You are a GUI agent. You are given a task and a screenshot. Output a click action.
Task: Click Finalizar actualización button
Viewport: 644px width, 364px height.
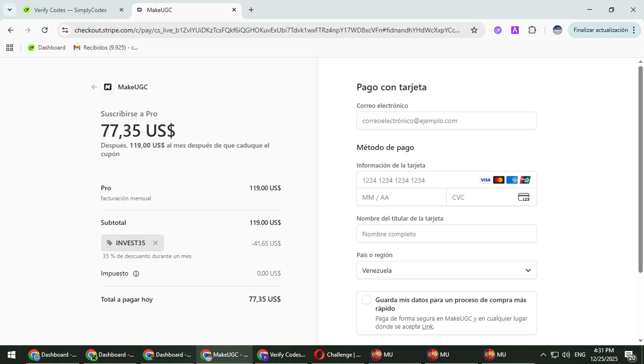601,30
